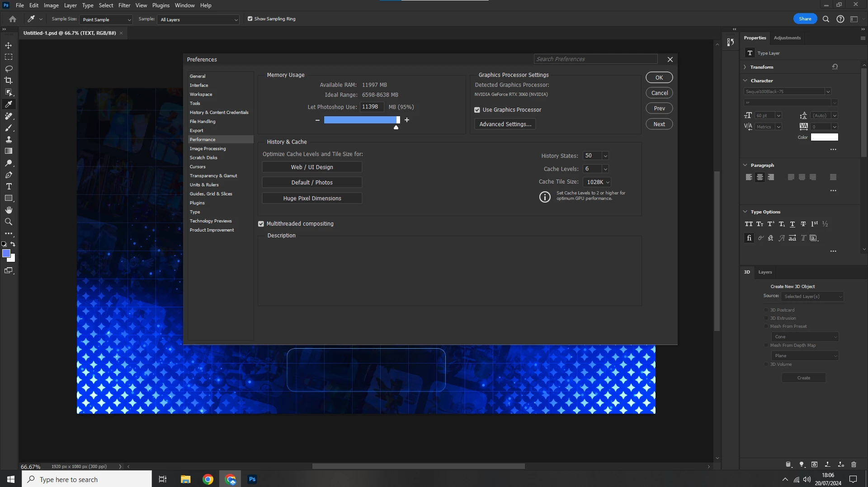Image resolution: width=868 pixels, height=487 pixels.
Task: Click the Home icon in options bar
Action: pos(13,19)
